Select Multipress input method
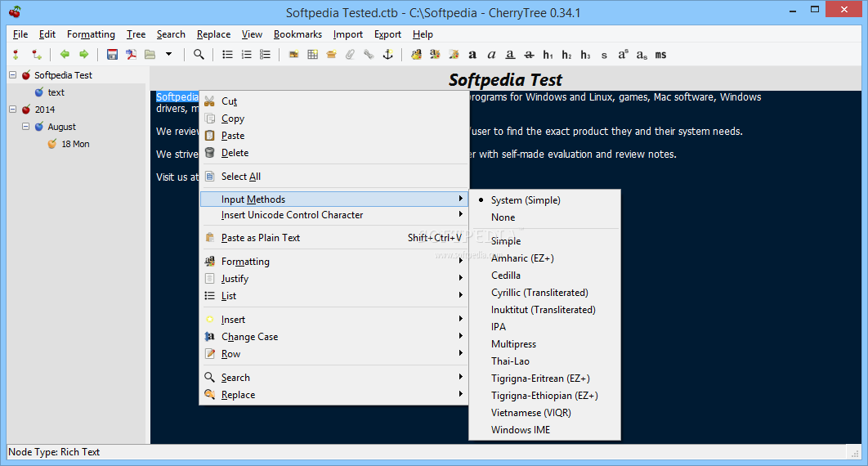Image resolution: width=868 pixels, height=466 pixels. click(544, 343)
